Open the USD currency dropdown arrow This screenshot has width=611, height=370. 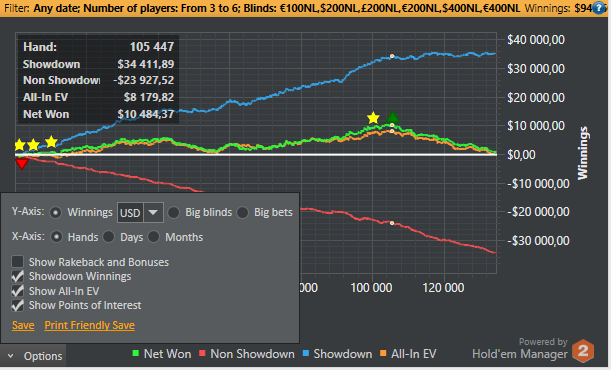coord(153,213)
